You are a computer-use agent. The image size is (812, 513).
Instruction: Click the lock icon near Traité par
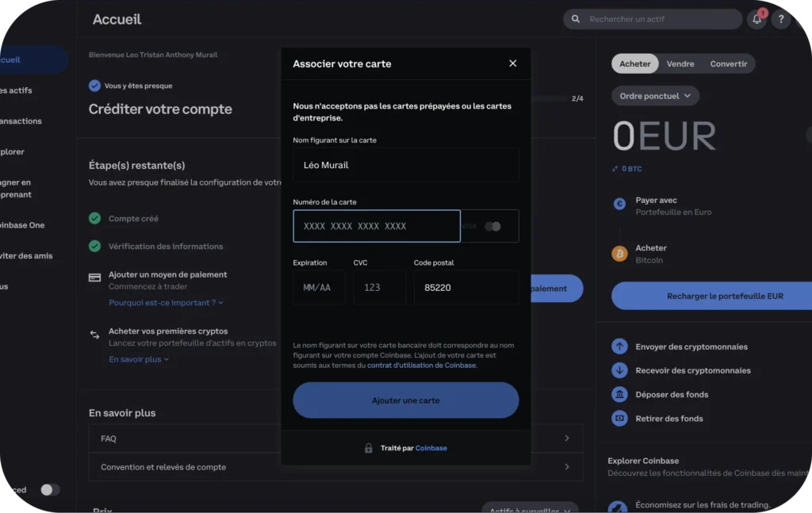click(x=368, y=448)
